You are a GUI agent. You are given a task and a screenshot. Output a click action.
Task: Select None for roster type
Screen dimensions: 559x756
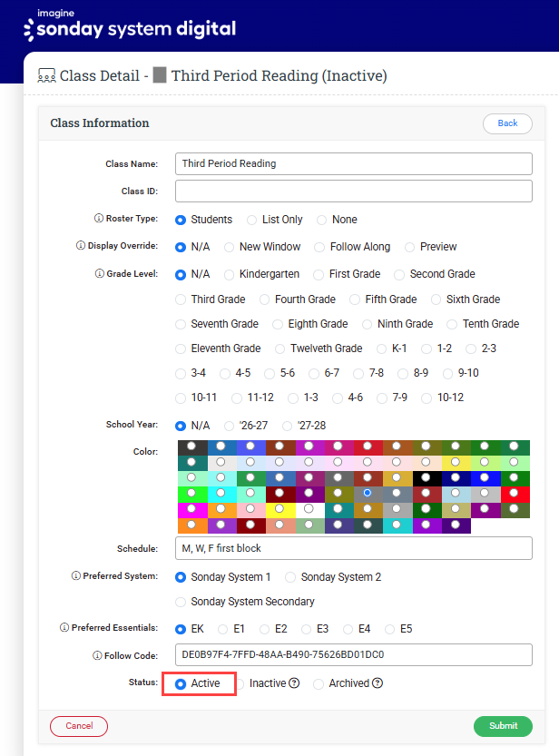pyautogui.click(x=321, y=220)
